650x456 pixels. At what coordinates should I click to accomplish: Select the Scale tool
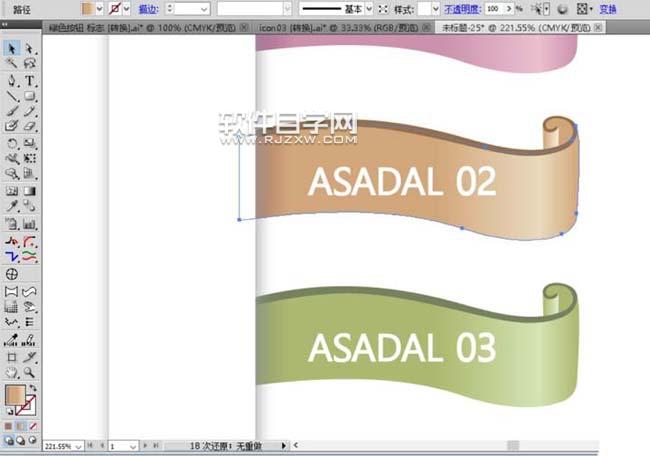pos(29,143)
